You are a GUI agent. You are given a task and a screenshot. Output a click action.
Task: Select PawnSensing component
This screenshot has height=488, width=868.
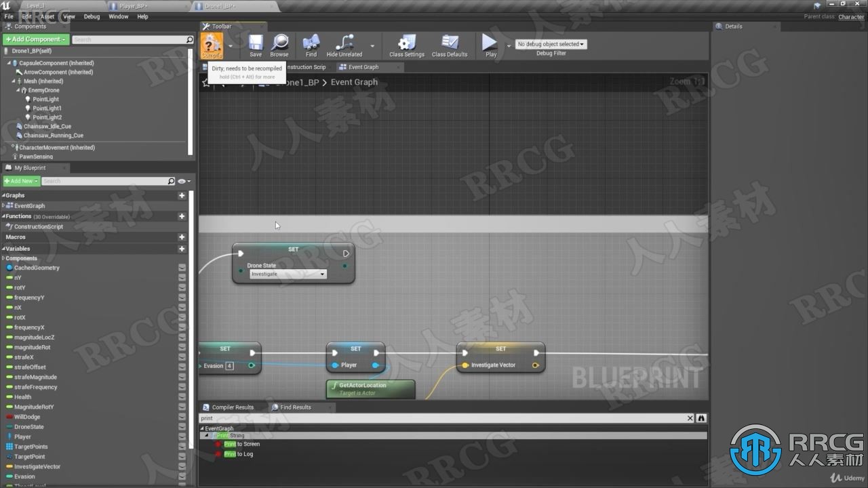click(35, 157)
